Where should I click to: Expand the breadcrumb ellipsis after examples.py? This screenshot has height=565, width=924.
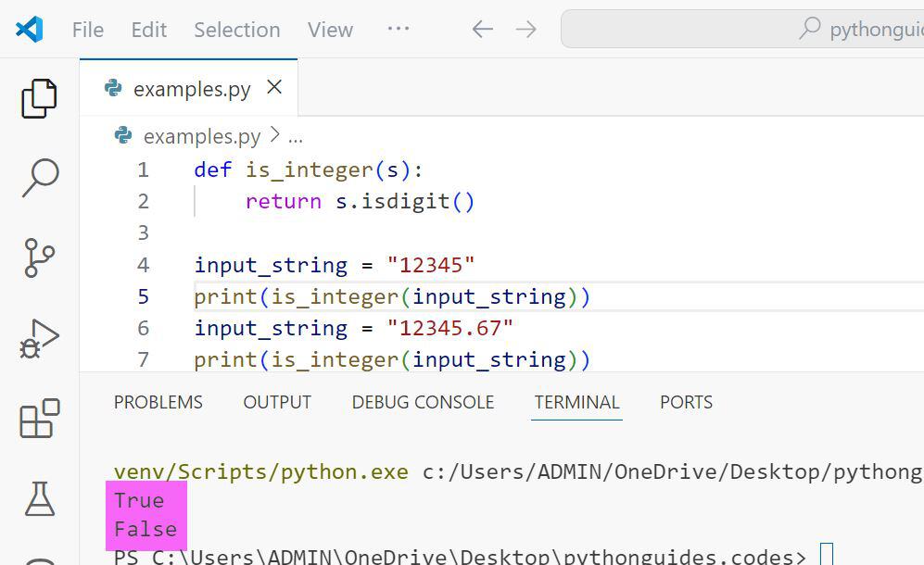[x=295, y=136]
